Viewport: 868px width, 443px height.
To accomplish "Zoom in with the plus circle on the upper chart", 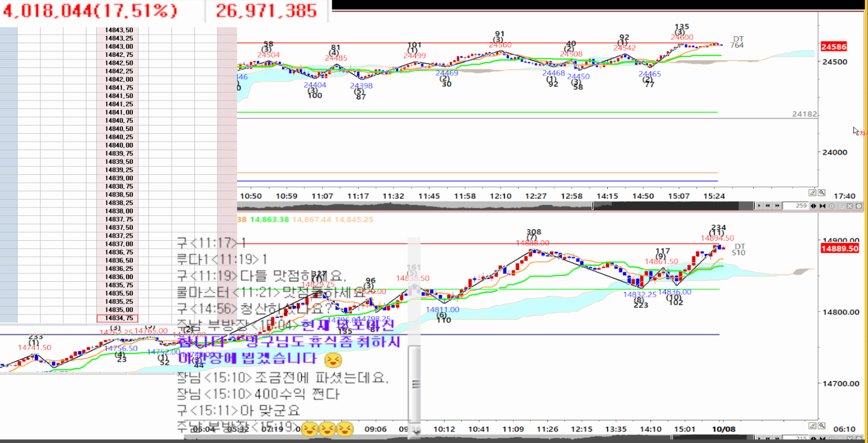I will (x=832, y=206).
